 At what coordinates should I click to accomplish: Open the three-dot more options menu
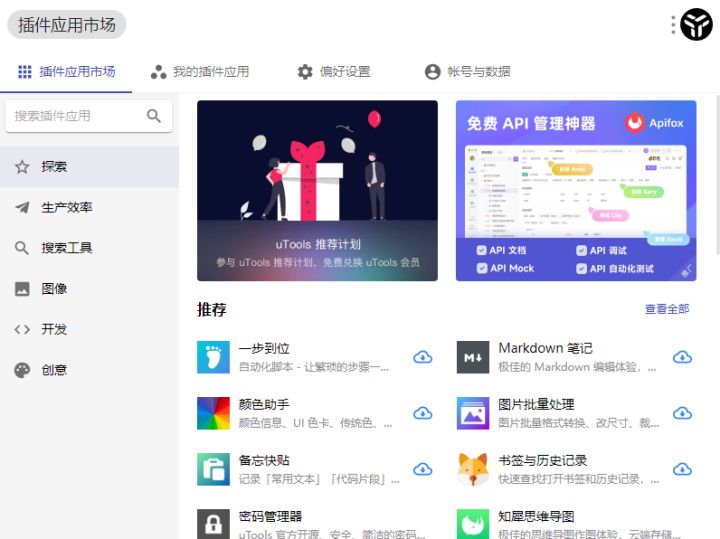[x=673, y=25]
